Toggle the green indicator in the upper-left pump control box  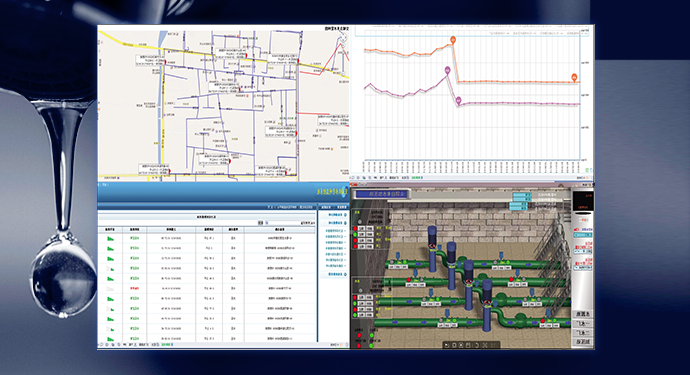(x=356, y=235)
